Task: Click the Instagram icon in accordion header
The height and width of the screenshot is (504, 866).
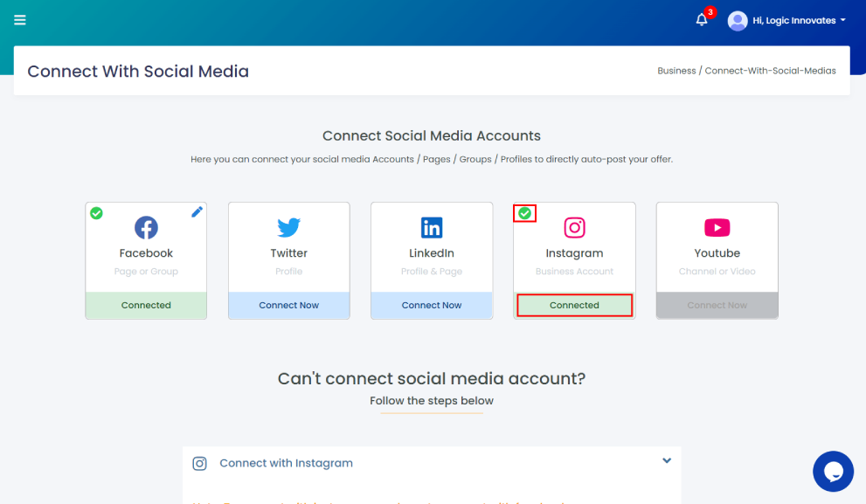Action: 200,464
